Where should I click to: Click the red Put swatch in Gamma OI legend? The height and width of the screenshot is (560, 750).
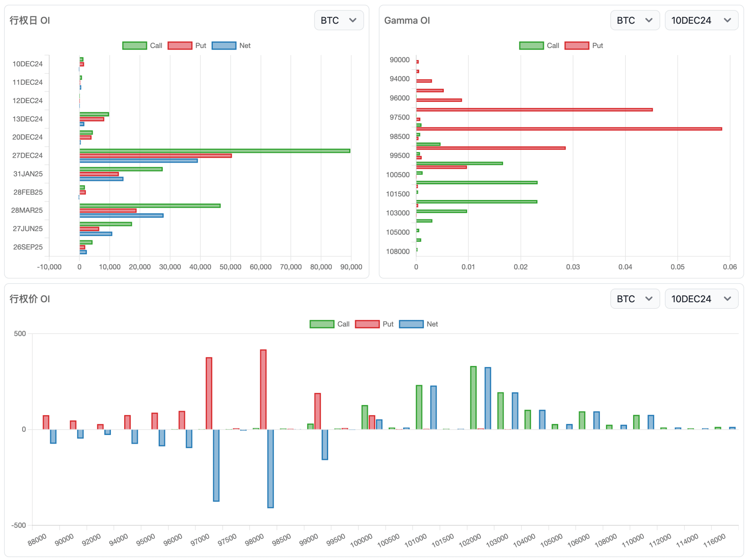click(577, 46)
